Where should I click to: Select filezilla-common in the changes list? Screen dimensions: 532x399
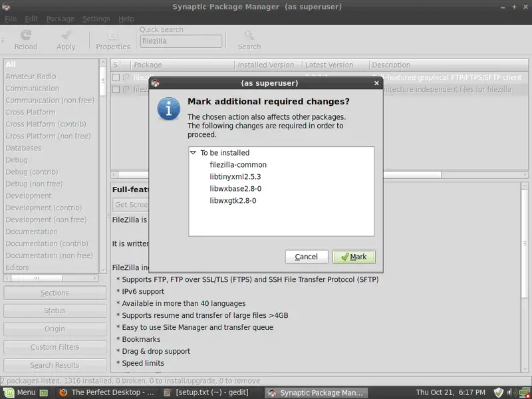coord(238,165)
